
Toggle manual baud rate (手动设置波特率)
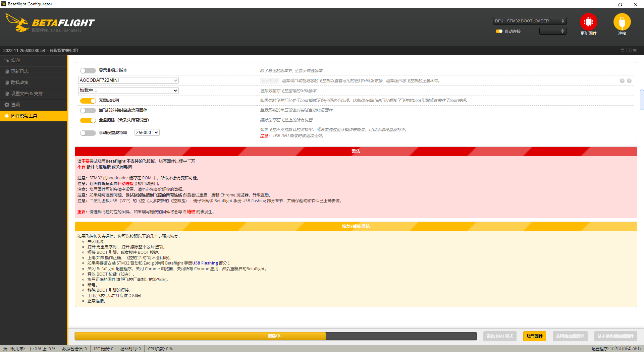tap(88, 133)
